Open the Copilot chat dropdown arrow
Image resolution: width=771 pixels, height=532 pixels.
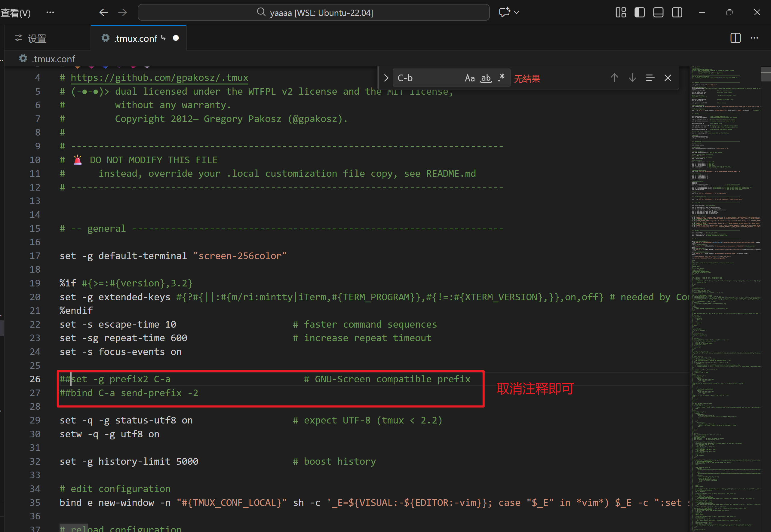click(517, 13)
